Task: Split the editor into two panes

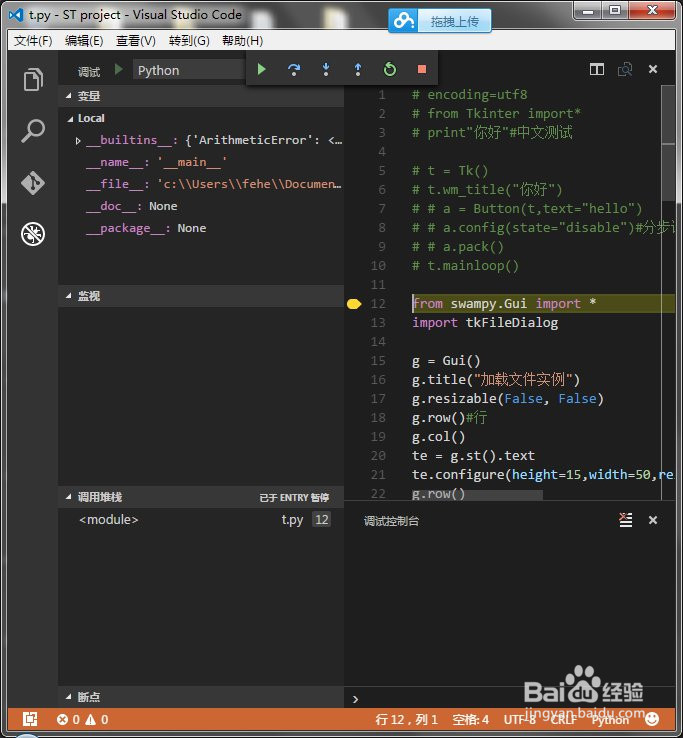Action: pyautogui.click(x=597, y=69)
